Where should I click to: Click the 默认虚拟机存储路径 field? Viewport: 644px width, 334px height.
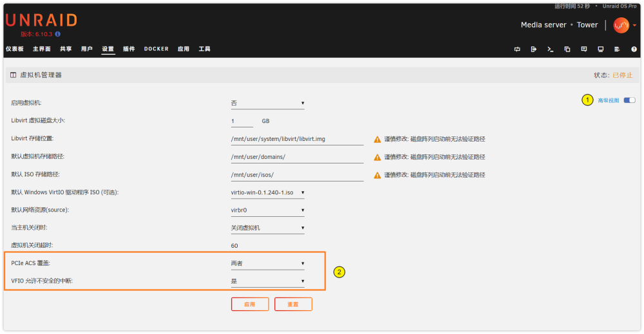click(297, 157)
